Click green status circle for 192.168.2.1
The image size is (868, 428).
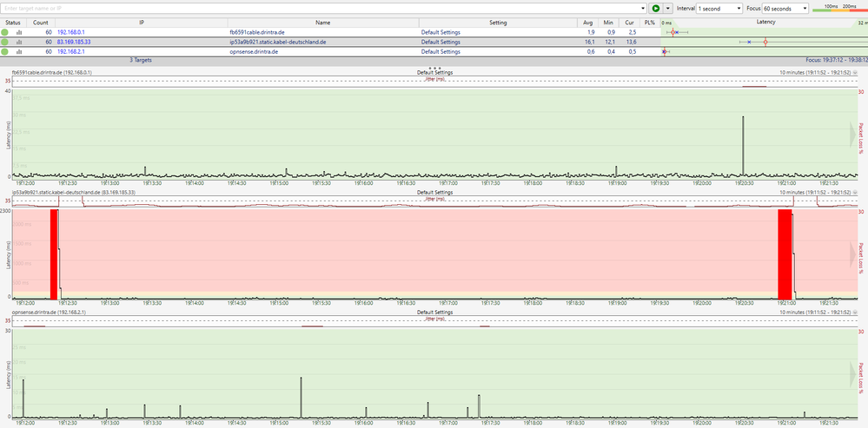5,51
